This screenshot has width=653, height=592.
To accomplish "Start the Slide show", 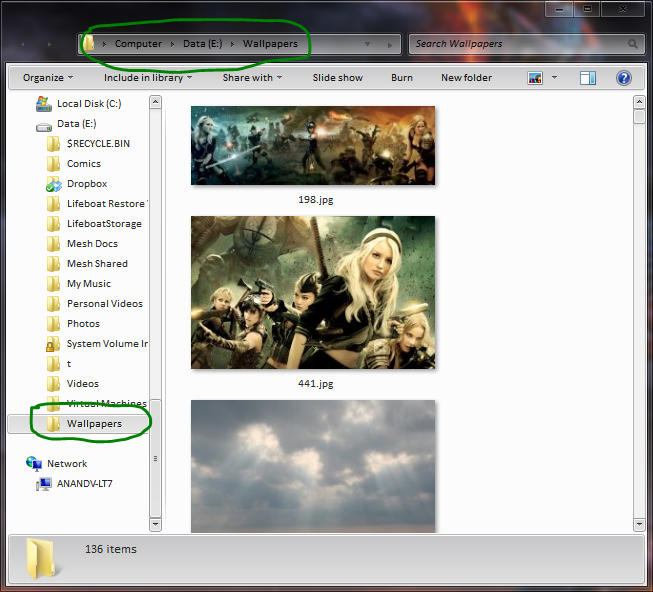I will click(x=337, y=78).
